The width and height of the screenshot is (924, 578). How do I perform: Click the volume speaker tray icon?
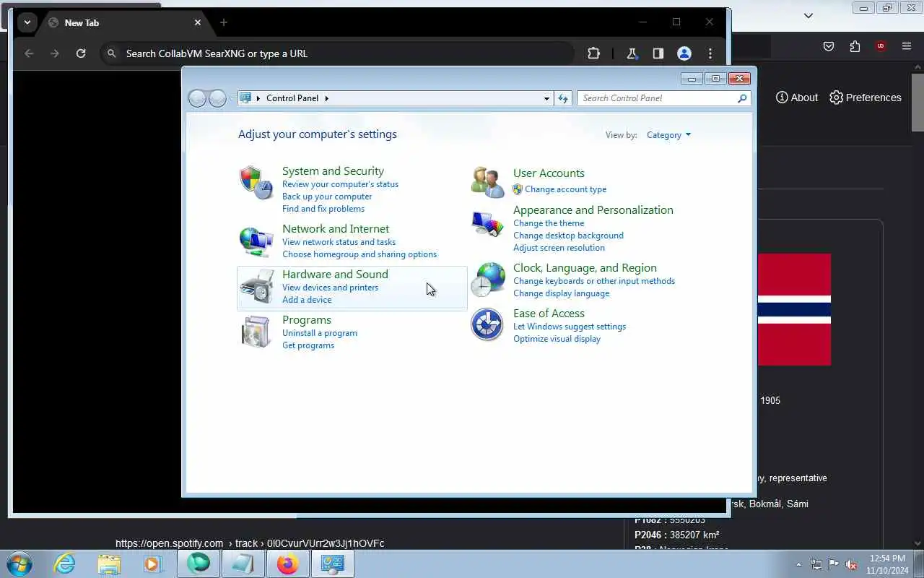[x=851, y=564]
